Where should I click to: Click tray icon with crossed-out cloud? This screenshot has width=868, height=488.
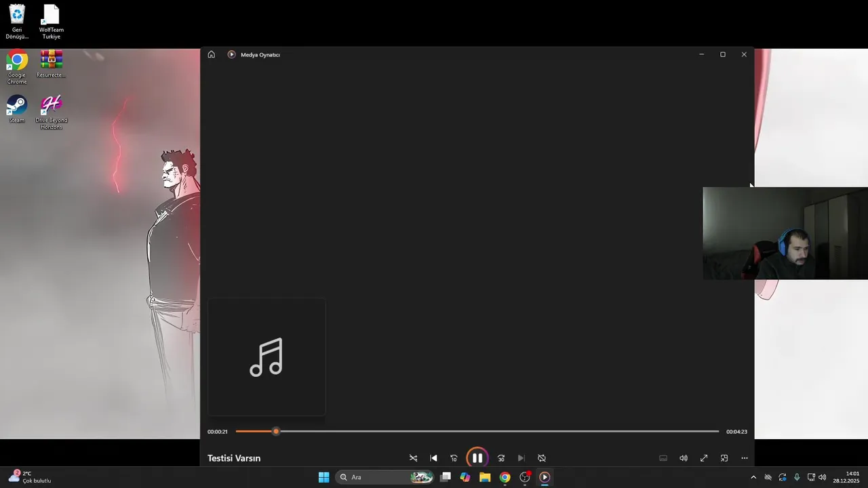(768, 477)
